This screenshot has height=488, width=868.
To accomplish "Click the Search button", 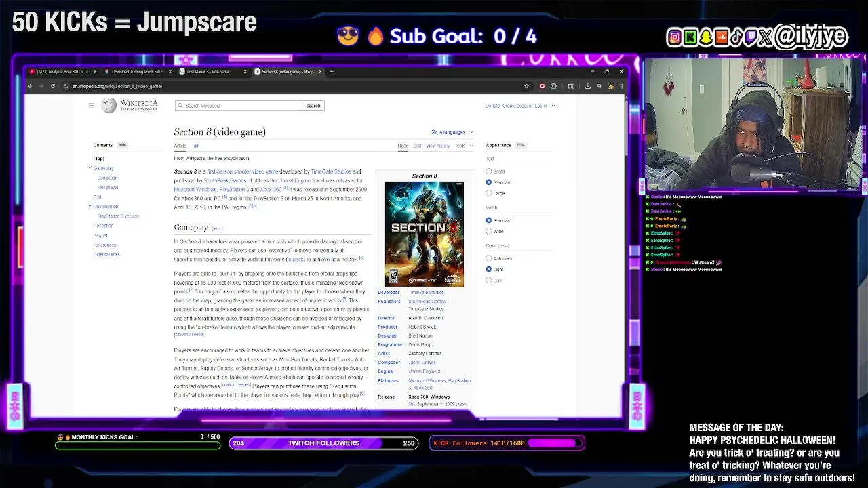I will point(313,106).
